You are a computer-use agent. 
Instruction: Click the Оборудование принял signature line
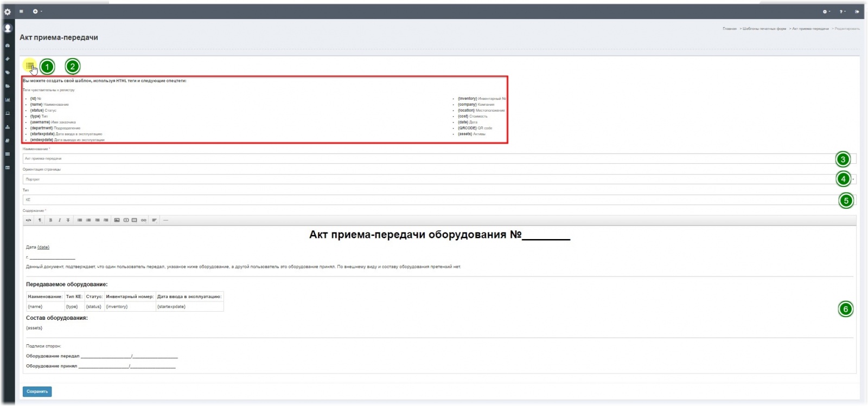(101, 366)
